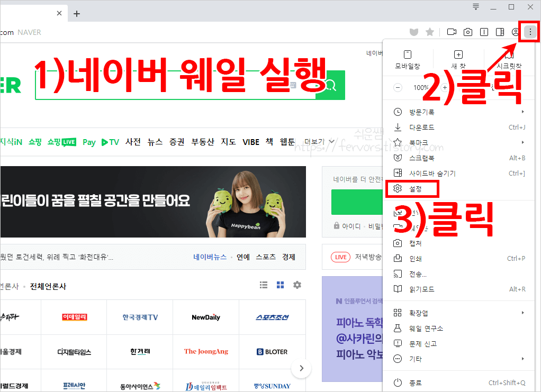This screenshot has height=392, width=541.
Task: Select 인쇄 print menu item
Action: pyautogui.click(x=459, y=259)
